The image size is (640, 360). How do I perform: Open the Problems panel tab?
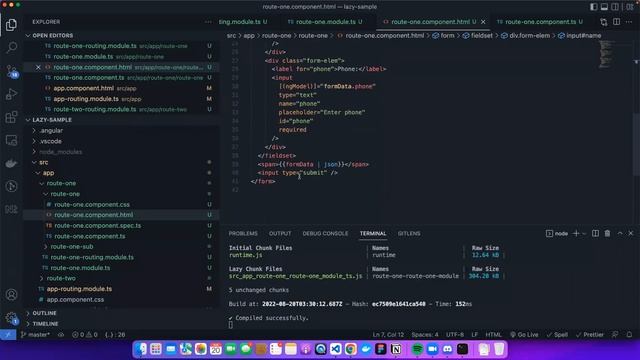point(243,233)
